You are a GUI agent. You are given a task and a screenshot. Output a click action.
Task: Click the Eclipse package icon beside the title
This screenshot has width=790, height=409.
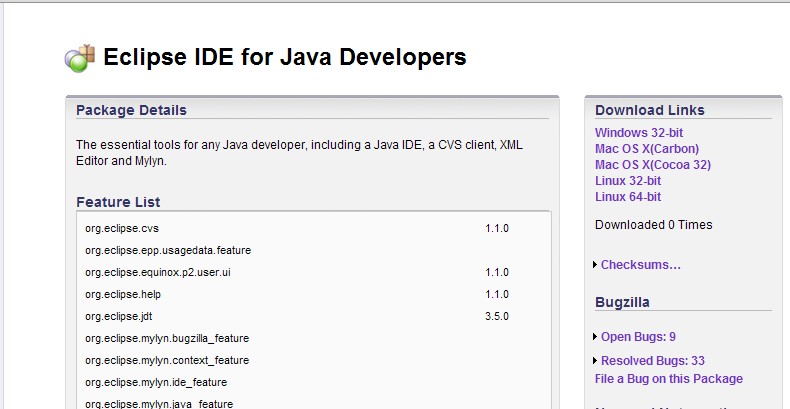click(x=80, y=58)
